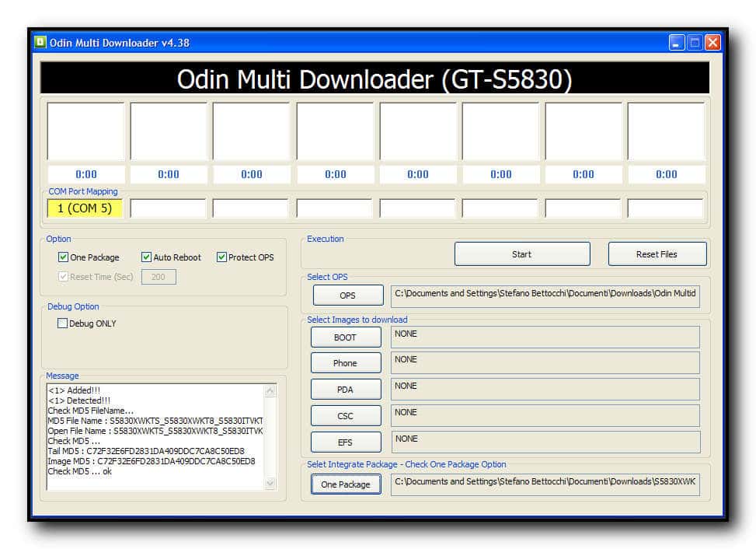Pick a CSC image file
The image size is (756, 549).
pos(345,416)
